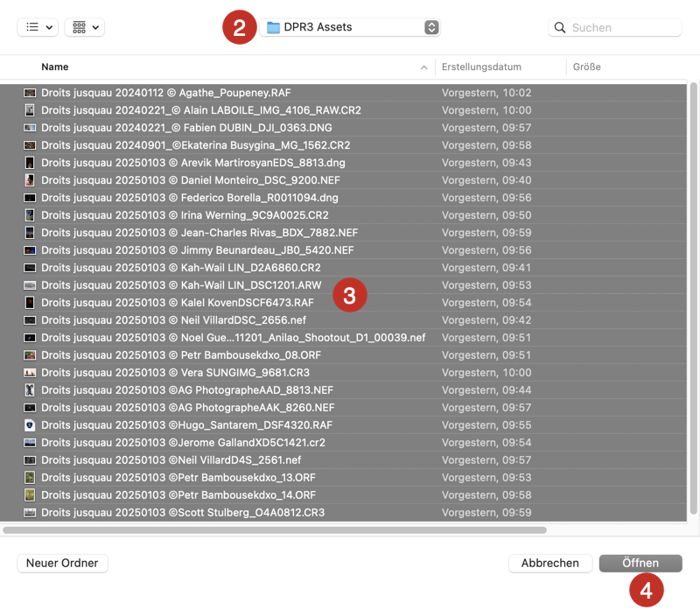Click thumbnail icon of Neil VillardD4S_2561.nef
This screenshot has height=610, width=700.
[30, 460]
